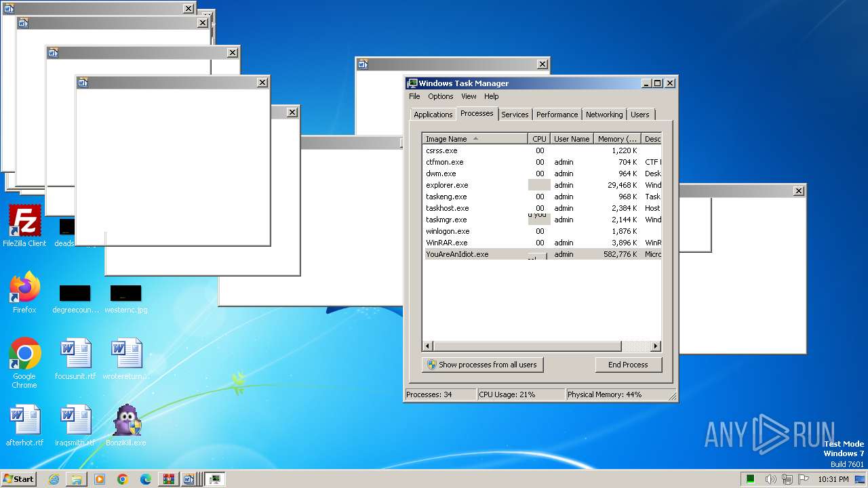
Task: Select the wrotereturn rtf desktop file
Action: click(x=126, y=359)
